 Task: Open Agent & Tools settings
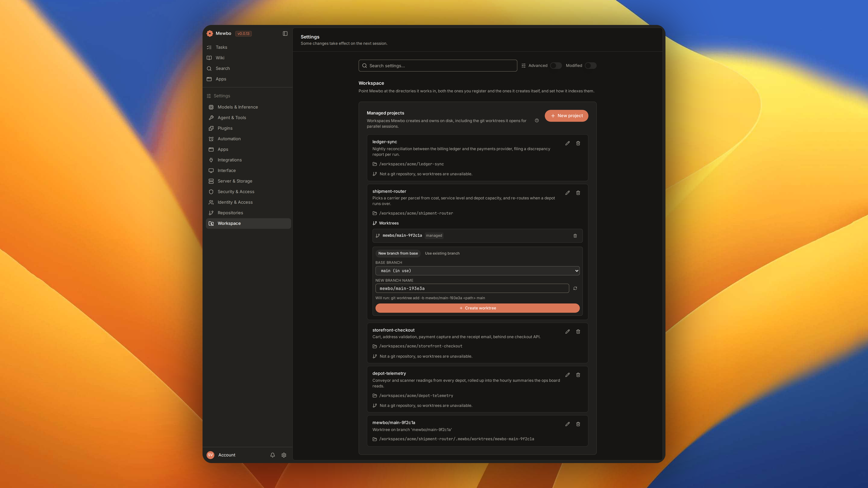point(248,118)
